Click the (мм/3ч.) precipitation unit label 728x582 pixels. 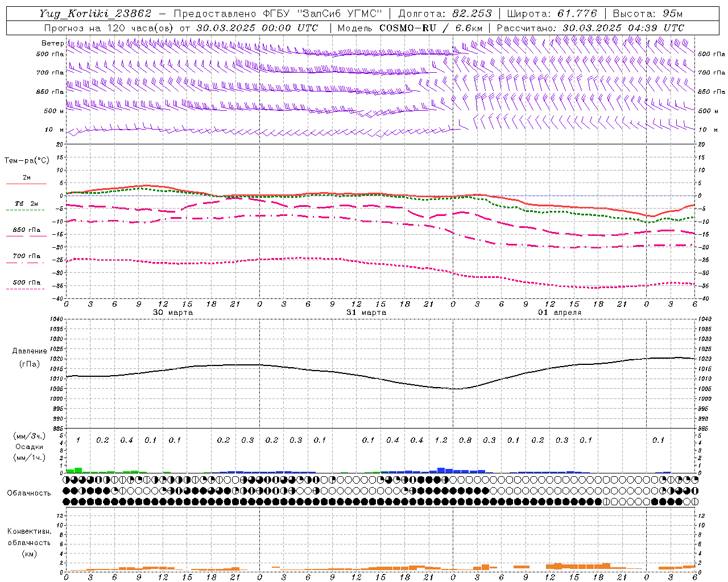(x=30, y=436)
